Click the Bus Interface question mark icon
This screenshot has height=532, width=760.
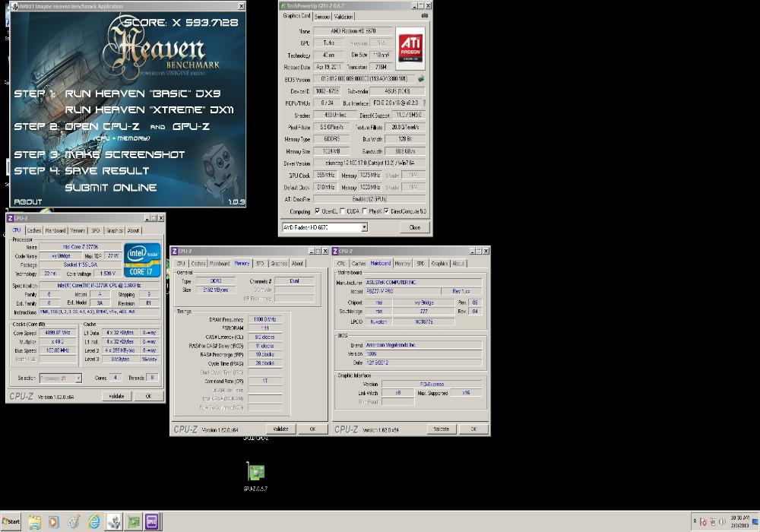(424, 103)
